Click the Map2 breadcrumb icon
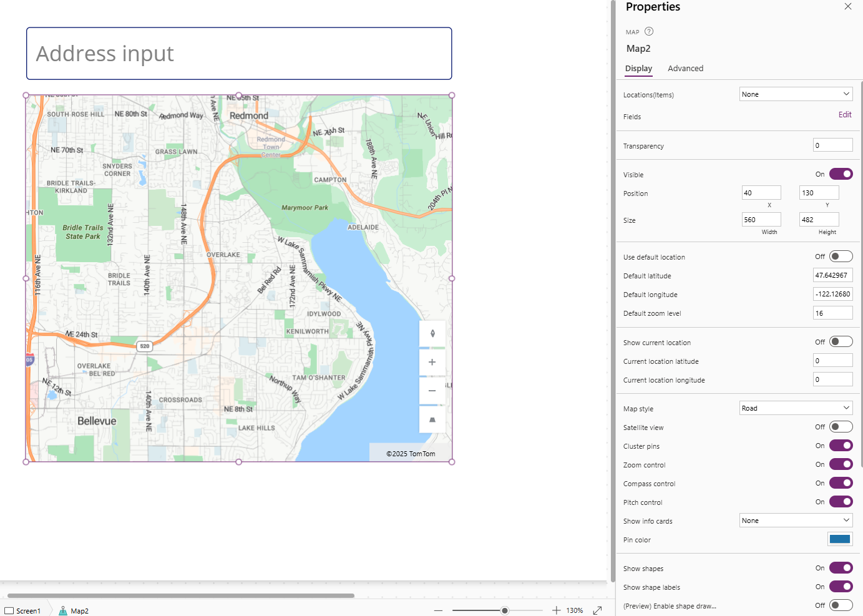Viewport: 863px width, 616px height. pos(63,611)
